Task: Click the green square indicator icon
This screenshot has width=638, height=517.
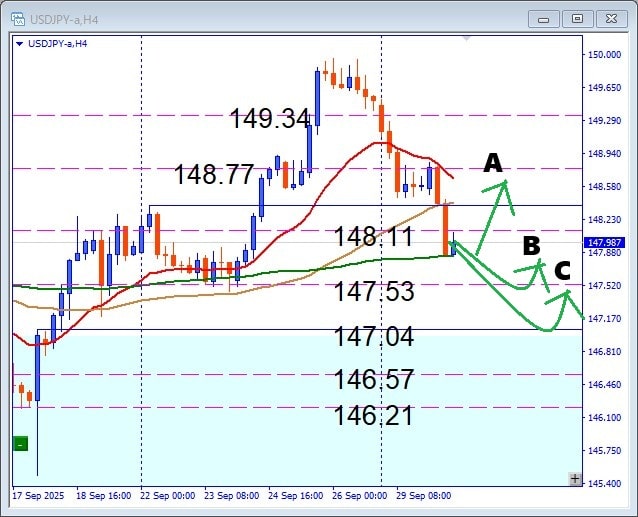Action: [20, 444]
